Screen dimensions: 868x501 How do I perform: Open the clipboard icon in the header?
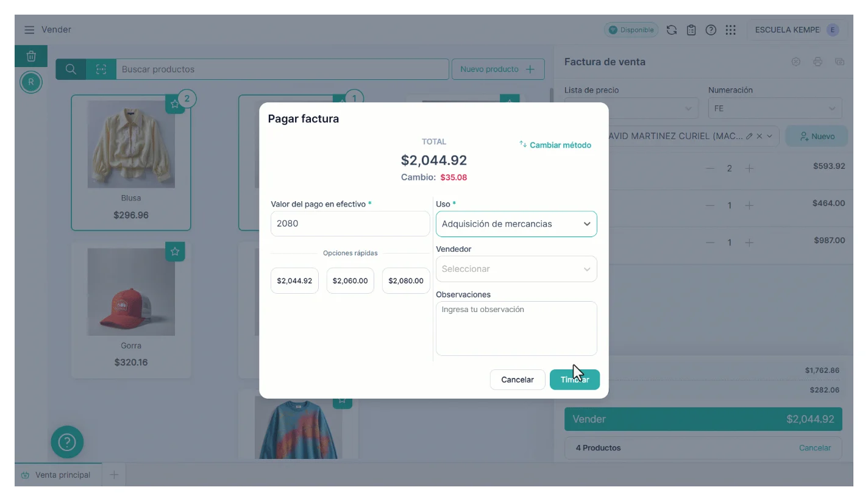click(691, 30)
